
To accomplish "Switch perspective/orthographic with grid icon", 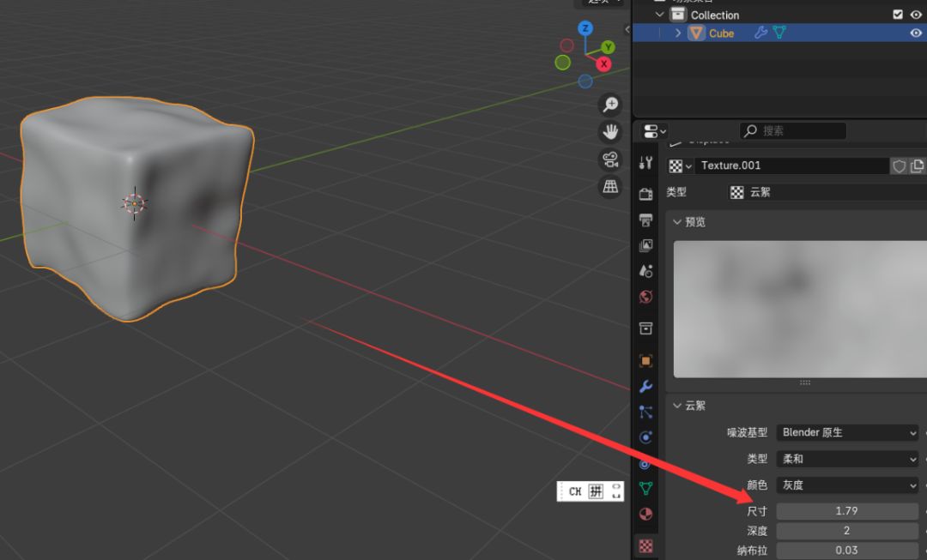I will 610,186.
